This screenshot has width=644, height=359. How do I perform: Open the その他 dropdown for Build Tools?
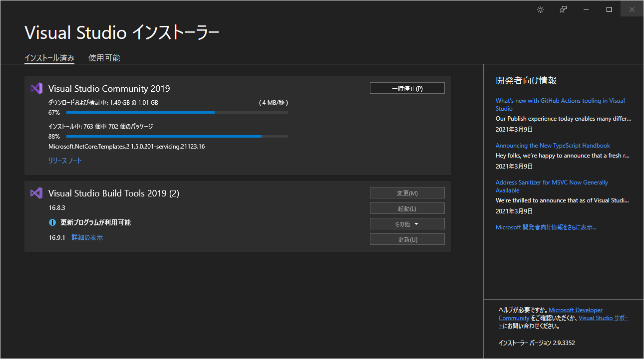tap(407, 224)
